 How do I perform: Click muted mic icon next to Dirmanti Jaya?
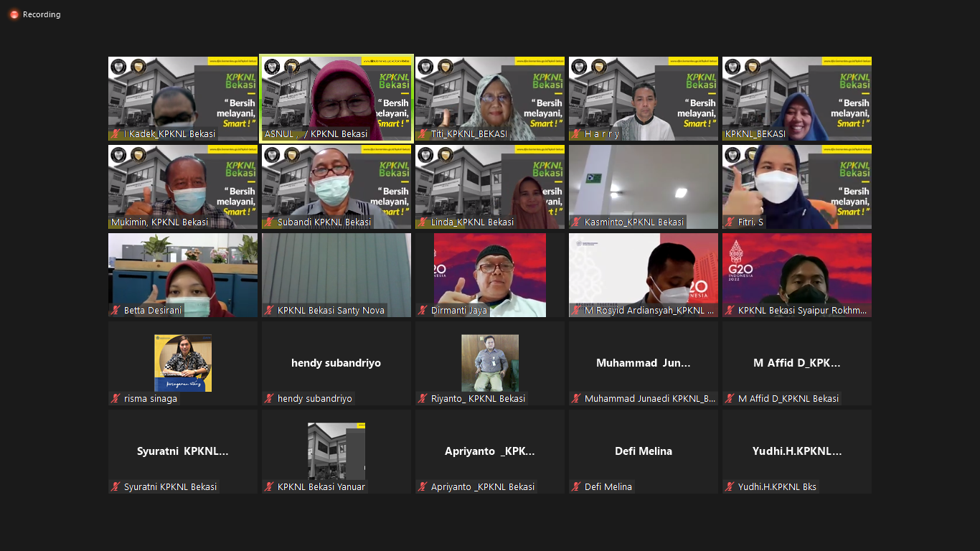(423, 311)
